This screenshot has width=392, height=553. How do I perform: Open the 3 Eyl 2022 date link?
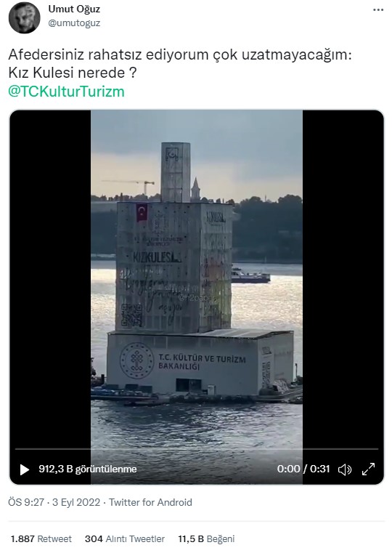[x=76, y=502]
